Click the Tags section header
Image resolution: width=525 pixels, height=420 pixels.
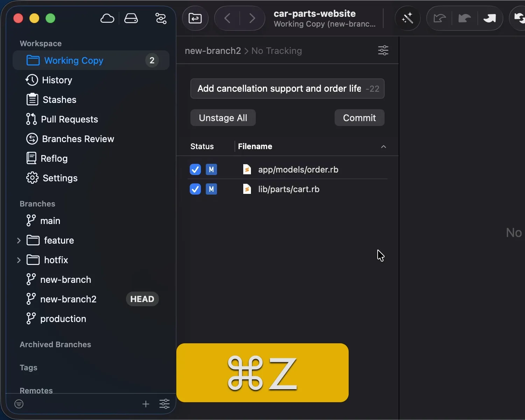[x=28, y=367]
